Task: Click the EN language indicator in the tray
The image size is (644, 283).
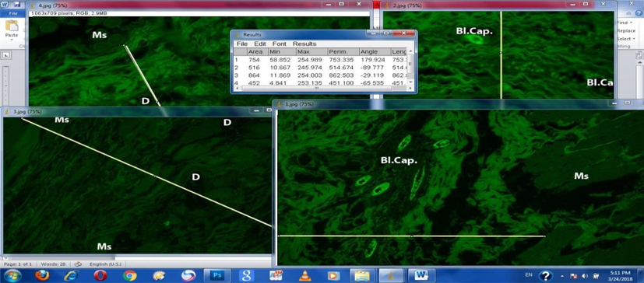Action: pyautogui.click(x=529, y=274)
